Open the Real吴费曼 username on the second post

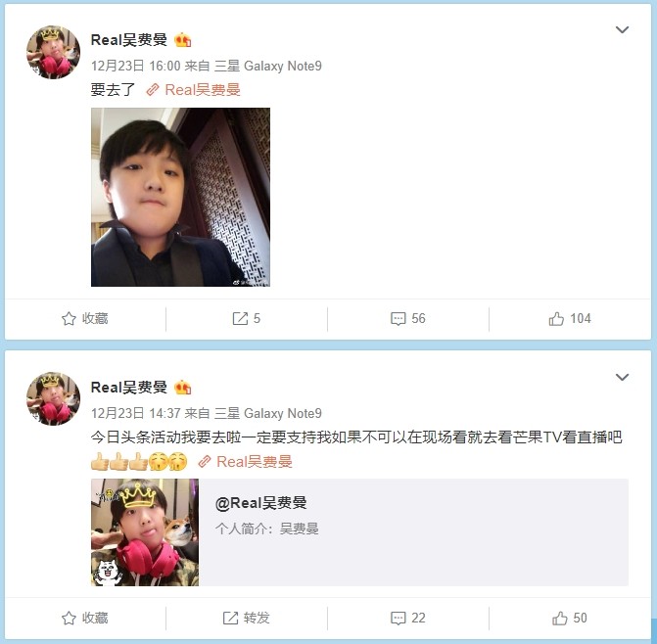pos(128,388)
